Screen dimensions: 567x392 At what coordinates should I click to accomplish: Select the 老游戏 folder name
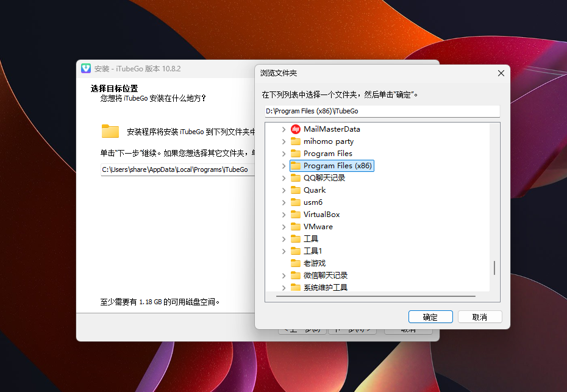314,263
